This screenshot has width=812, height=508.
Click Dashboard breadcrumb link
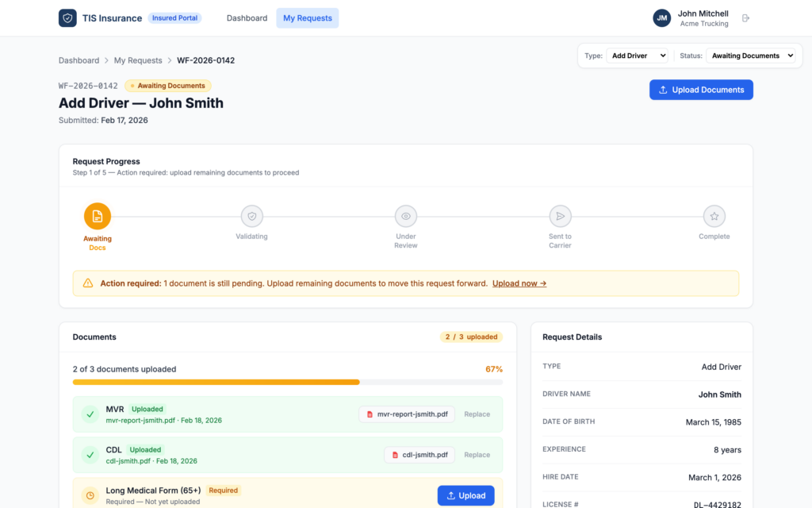click(x=79, y=60)
